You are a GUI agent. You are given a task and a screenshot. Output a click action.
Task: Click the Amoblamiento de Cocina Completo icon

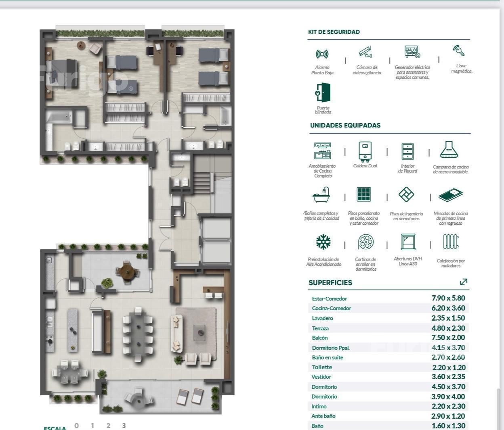tap(322, 151)
